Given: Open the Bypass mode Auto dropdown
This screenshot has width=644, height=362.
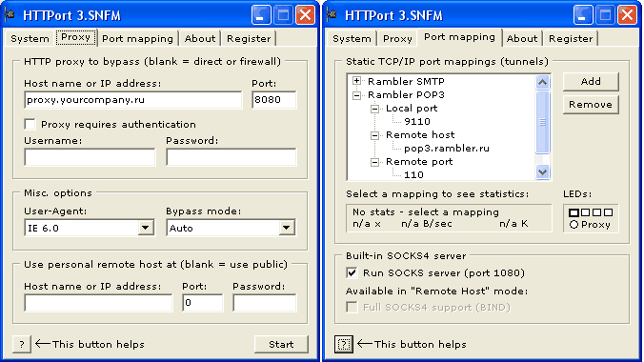Looking at the screenshot, I should 287,228.
